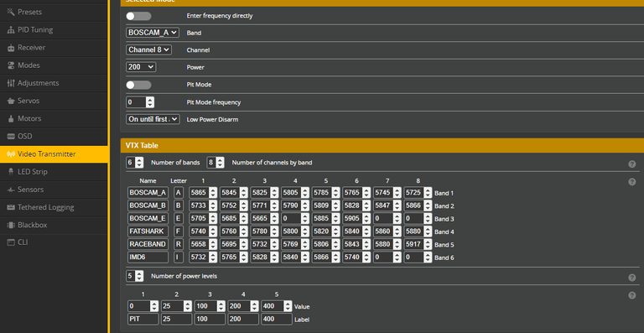Click the BOSCAM_B band name field

click(148, 206)
